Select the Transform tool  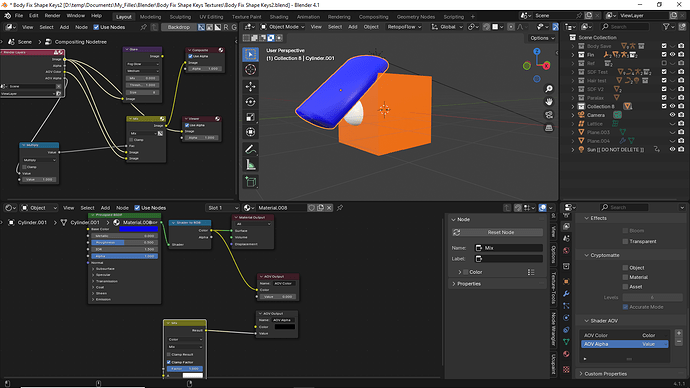tap(250, 132)
